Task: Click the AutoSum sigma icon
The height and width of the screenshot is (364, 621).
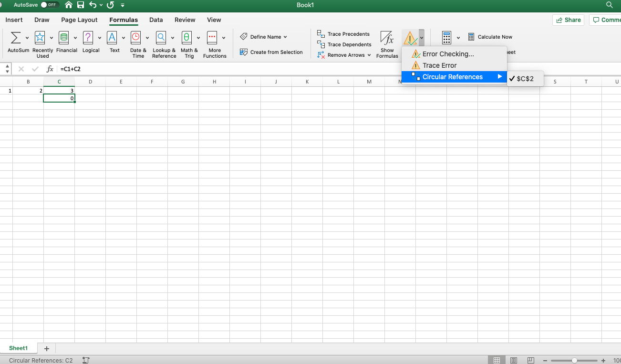Action: tap(16, 38)
